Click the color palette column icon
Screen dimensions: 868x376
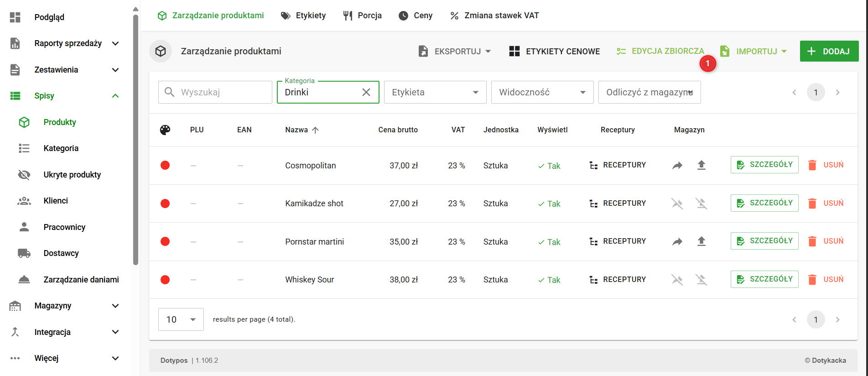pos(165,130)
